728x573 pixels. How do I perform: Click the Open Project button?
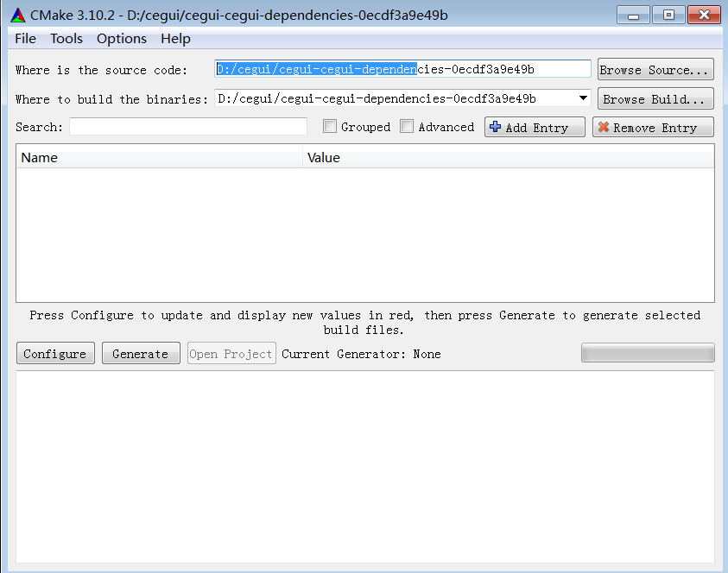point(231,354)
